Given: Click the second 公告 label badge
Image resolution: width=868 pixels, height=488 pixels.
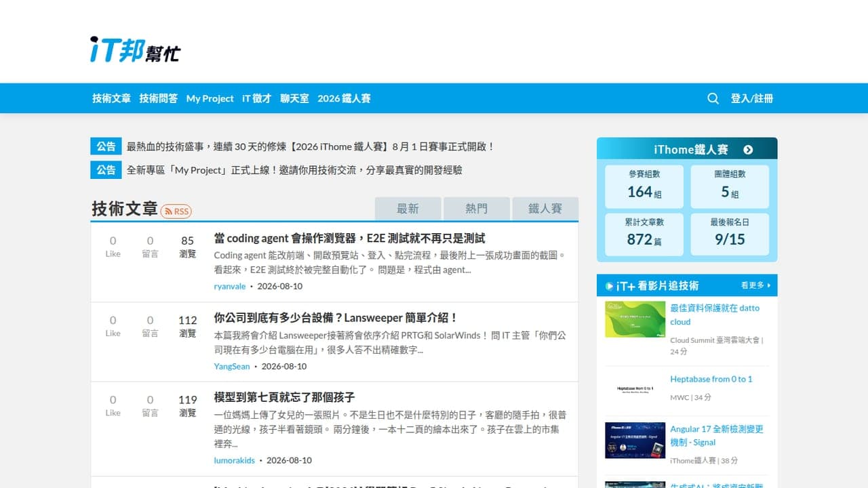Looking at the screenshot, I should tap(106, 170).
